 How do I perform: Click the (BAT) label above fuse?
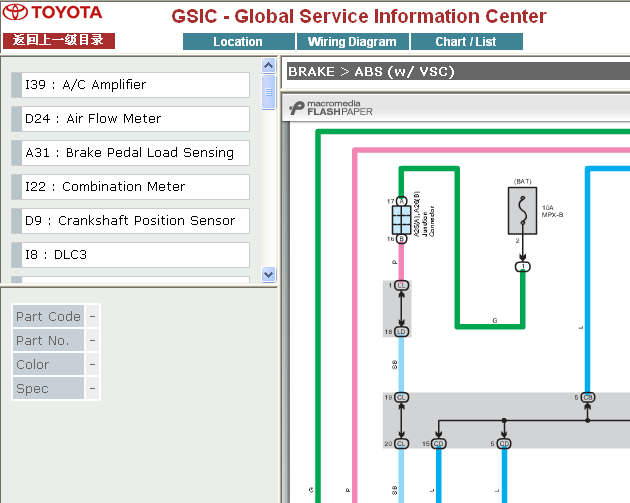[x=523, y=182]
